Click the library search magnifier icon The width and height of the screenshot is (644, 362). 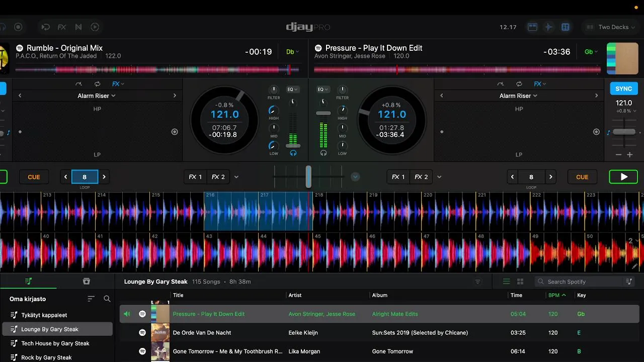click(x=107, y=299)
